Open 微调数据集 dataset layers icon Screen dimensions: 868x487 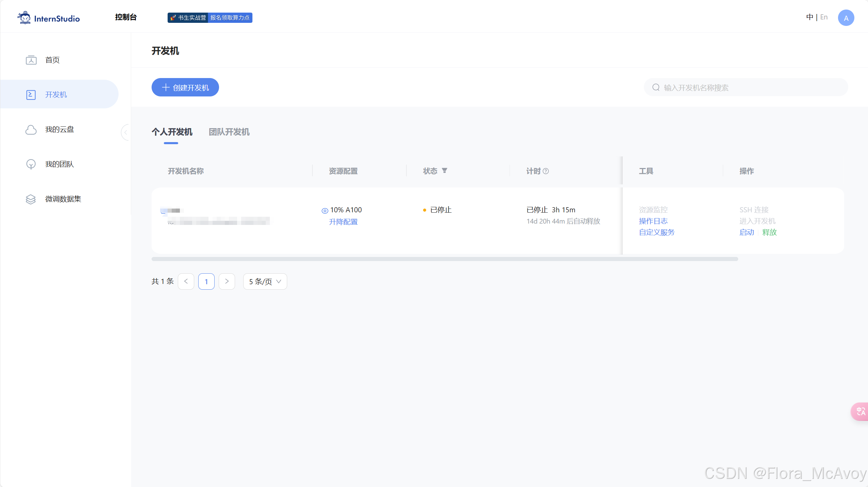31,199
